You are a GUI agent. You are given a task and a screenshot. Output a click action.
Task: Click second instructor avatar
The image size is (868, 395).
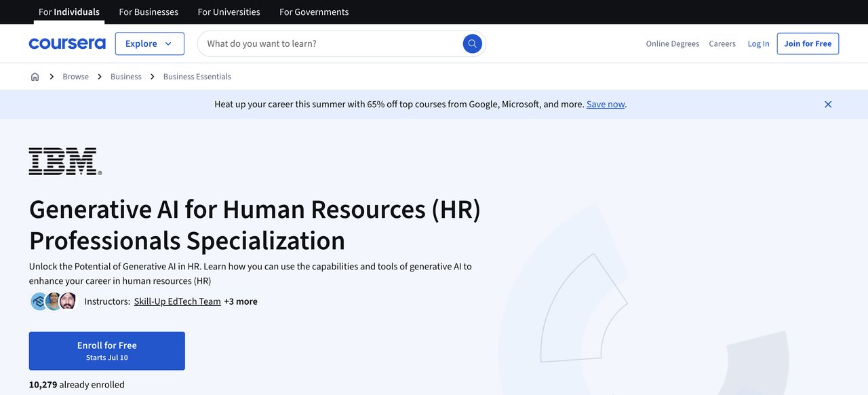[x=54, y=301]
